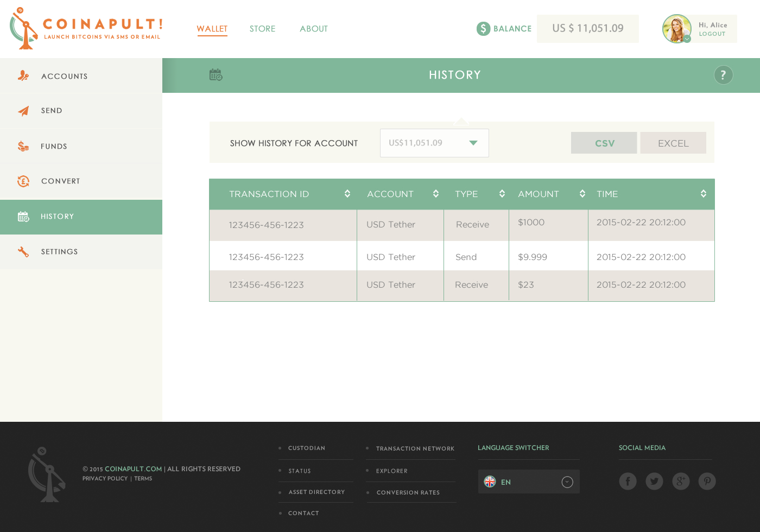This screenshot has width=760, height=532.
Task: Open the About tab
Action: pos(314,29)
